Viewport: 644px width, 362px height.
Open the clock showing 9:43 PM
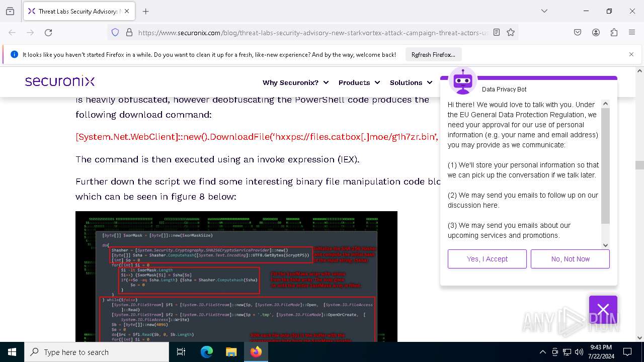tap(601, 352)
